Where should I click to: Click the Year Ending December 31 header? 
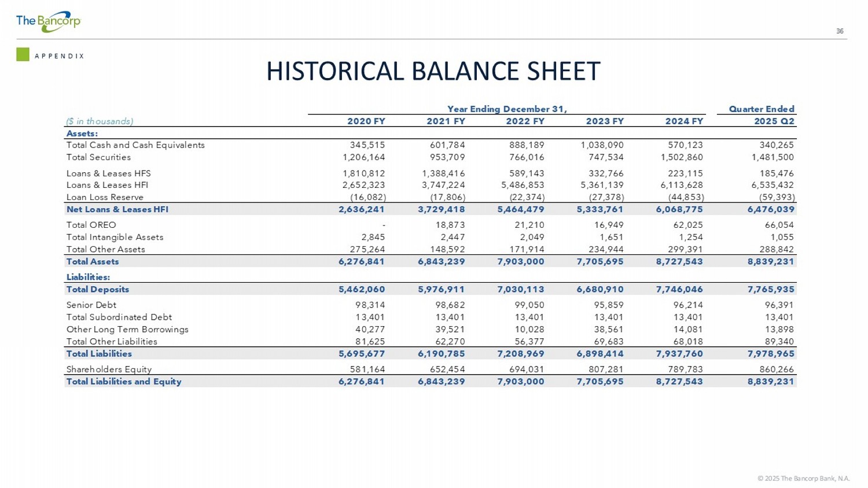[x=506, y=109]
